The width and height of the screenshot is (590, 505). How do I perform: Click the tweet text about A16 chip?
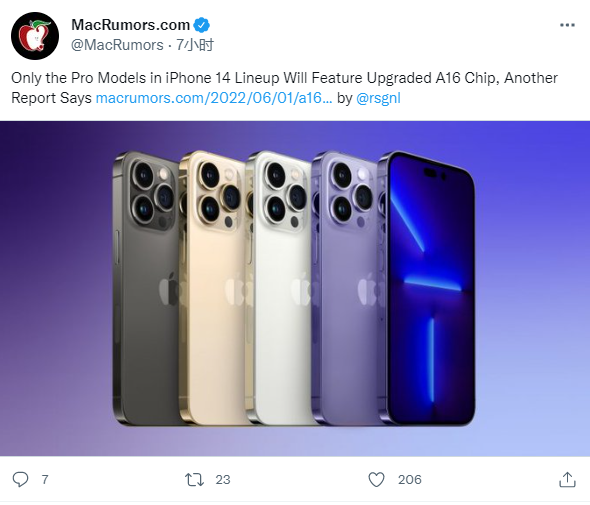(x=284, y=88)
